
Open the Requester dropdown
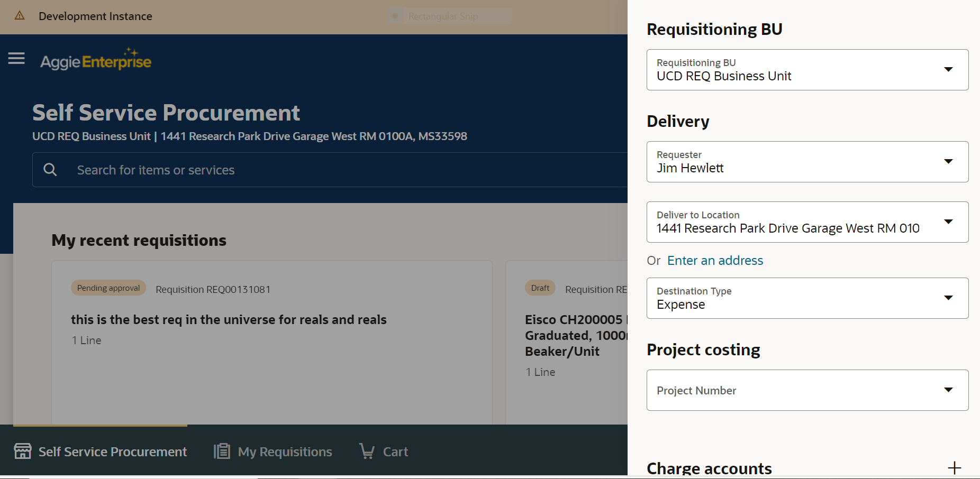(x=807, y=162)
